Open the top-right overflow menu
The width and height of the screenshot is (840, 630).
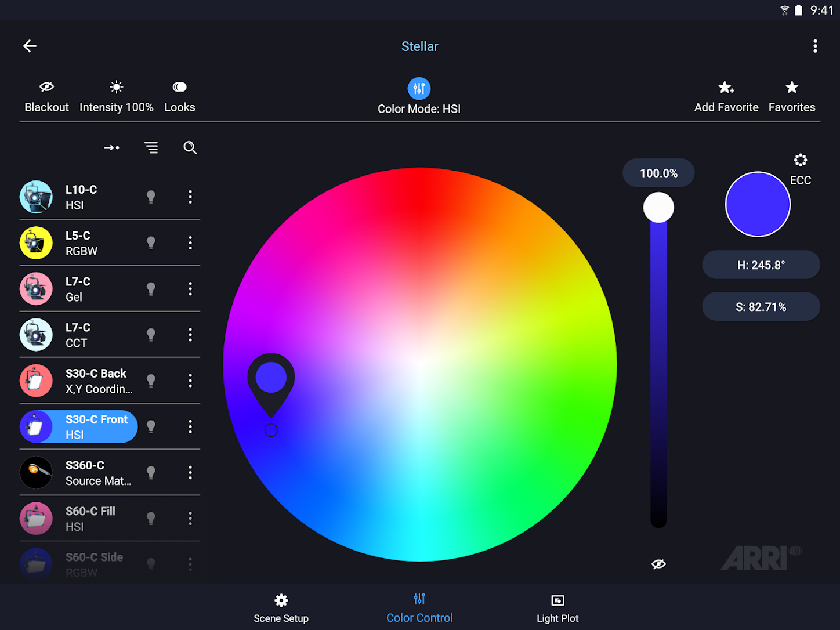(815, 46)
